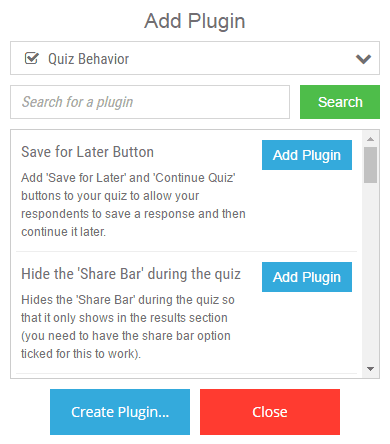Image resolution: width=390 pixels, height=444 pixels.
Task: Click the divider between plugin entries
Action: click(x=186, y=251)
